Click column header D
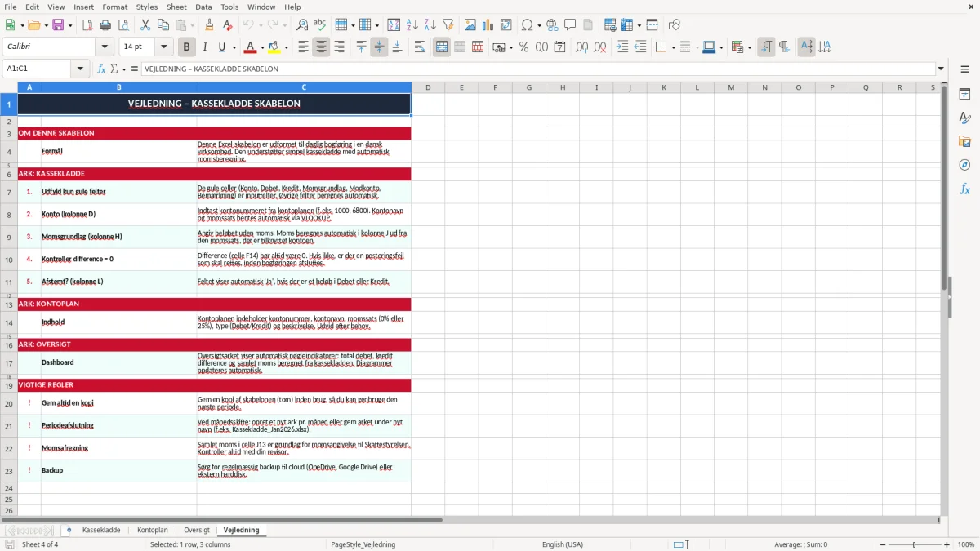The width and height of the screenshot is (980, 551). coord(428,87)
